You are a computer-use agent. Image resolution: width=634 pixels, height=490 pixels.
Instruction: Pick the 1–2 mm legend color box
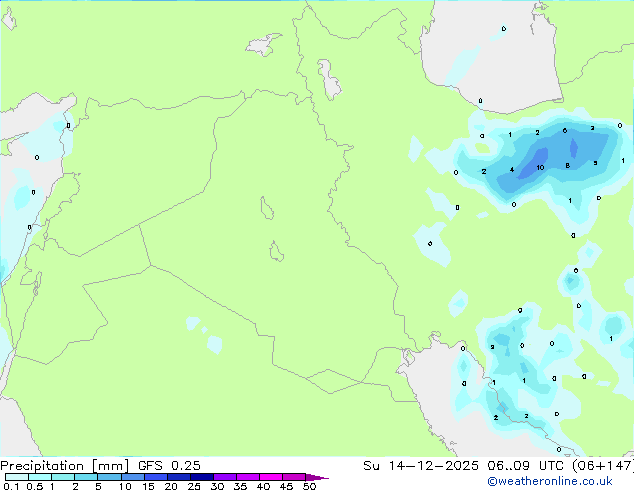pos(63,477)
